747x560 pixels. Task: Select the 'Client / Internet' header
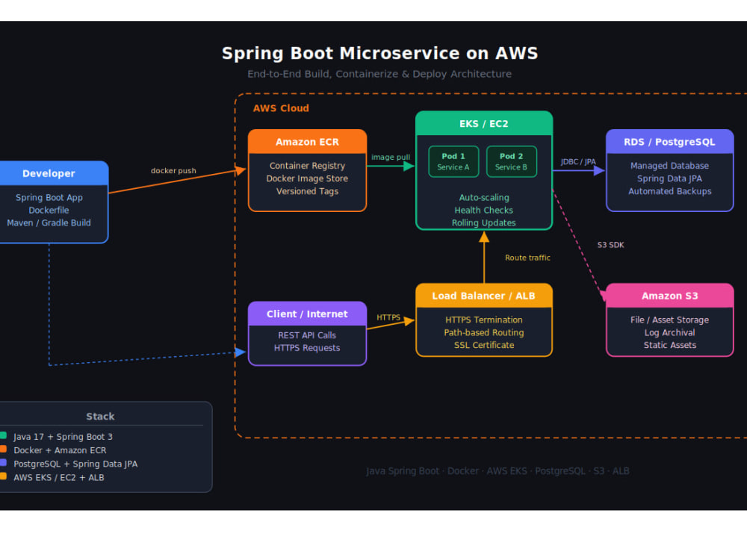point(307,314)
